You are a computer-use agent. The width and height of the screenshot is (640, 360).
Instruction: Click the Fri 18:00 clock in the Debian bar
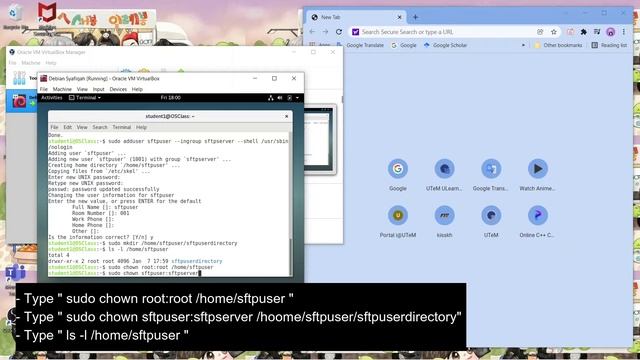(x=171, y=98)
